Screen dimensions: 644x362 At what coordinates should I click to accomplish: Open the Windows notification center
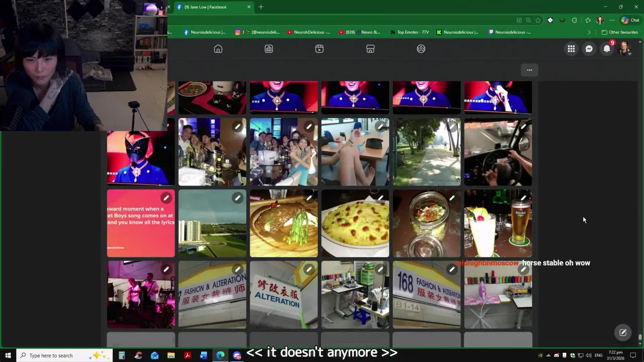(x=633, y=355)
